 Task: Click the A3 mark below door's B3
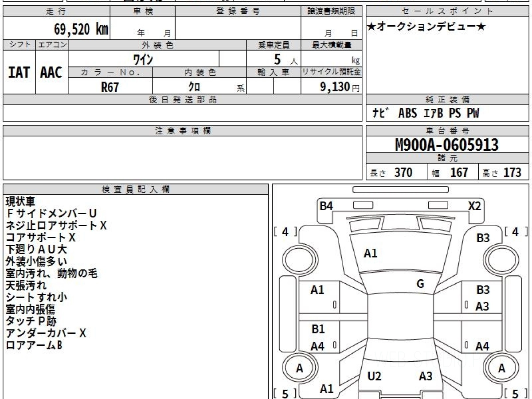[x=482, y=306]
